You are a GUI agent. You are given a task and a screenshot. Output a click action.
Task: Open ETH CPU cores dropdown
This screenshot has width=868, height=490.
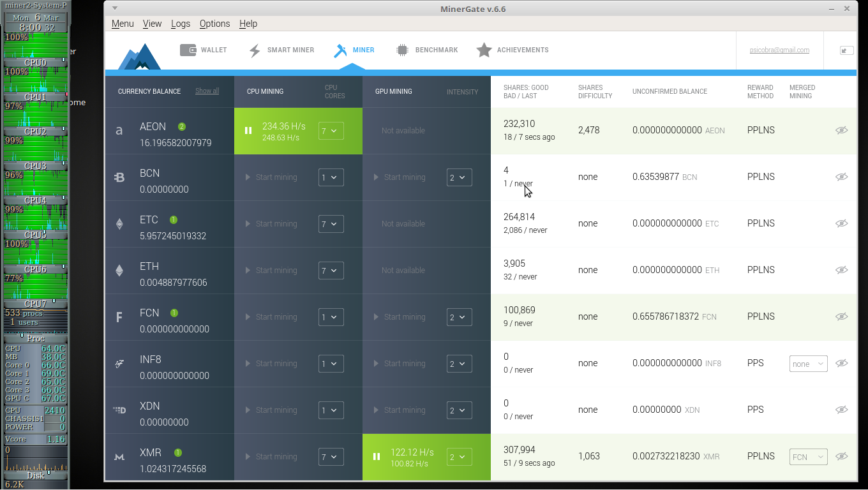pyautogui.click(x=331, y=271)
